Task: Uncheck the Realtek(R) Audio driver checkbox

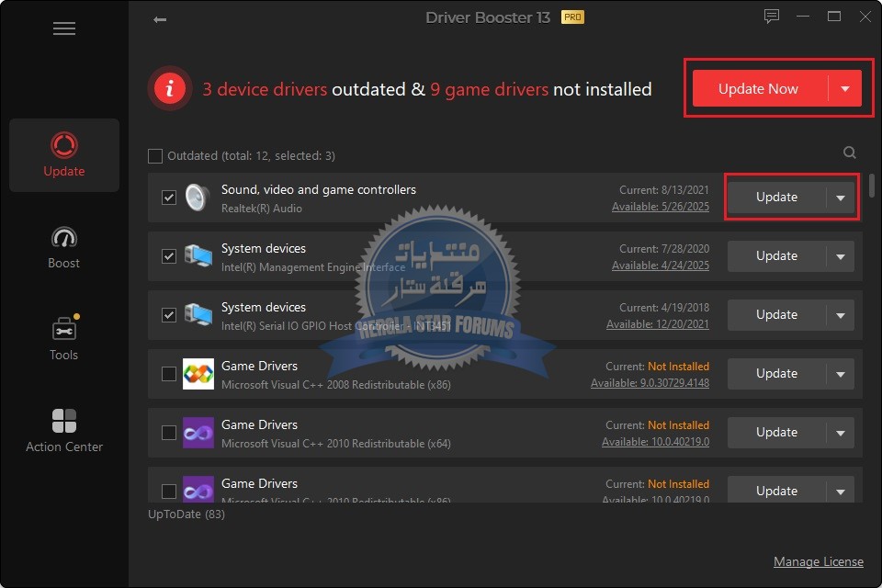Action: tap(169, 198)
